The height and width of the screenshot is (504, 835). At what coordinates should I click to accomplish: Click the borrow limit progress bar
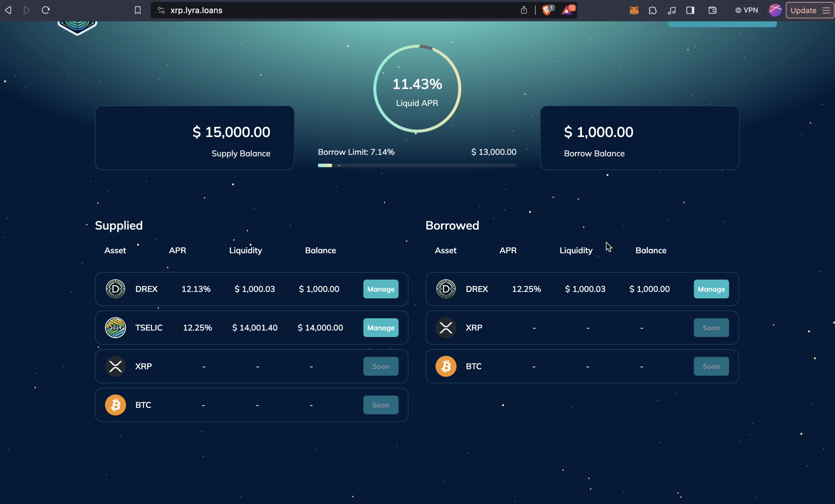[x=416, y=165]
